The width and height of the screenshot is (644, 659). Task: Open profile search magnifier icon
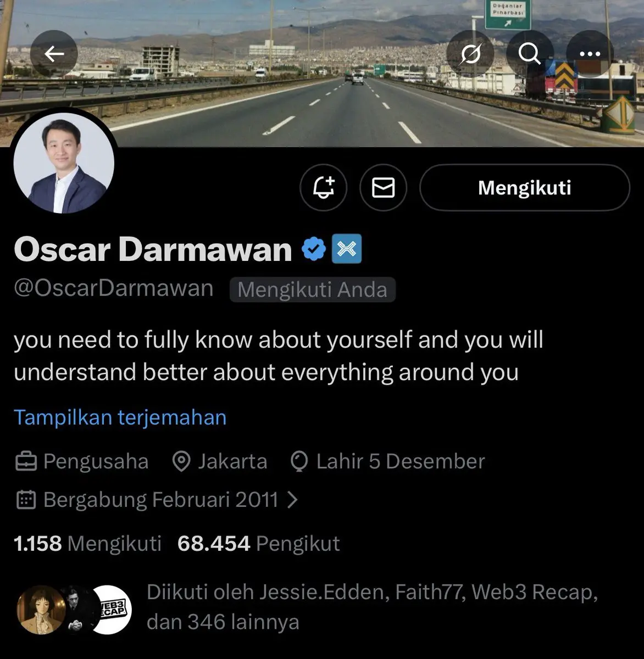click(x=530, y=54)
